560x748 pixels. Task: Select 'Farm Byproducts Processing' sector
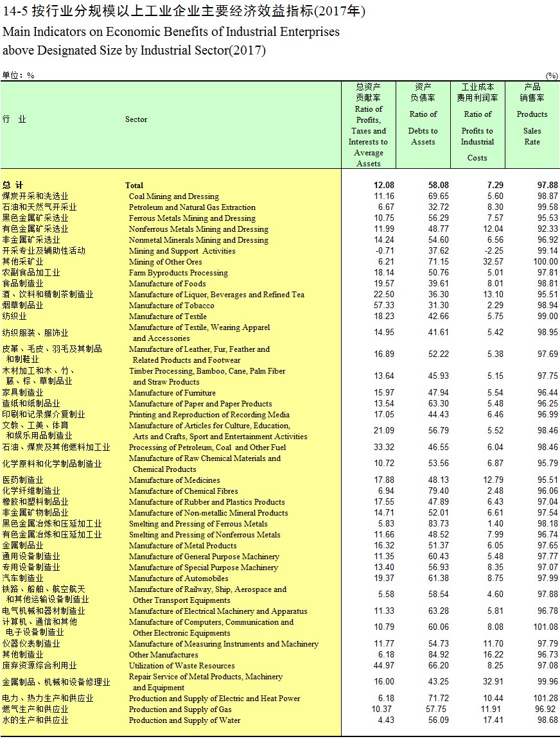pos(179,273)
